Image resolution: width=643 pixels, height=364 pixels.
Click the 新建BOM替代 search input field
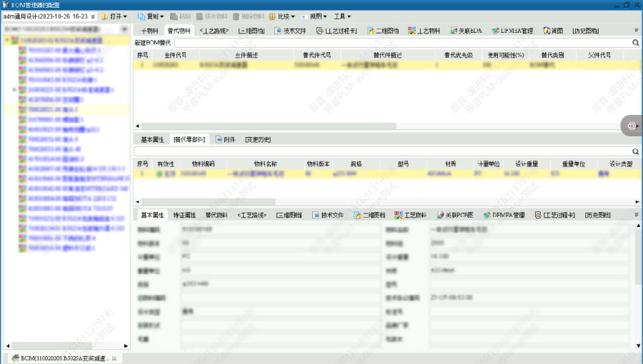point(400,43)
